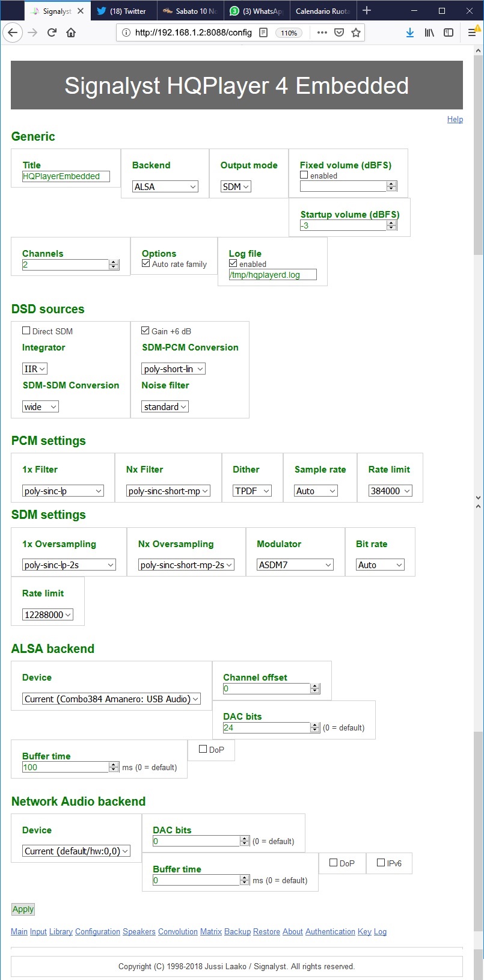Switch to the Twitter browser tab
484x980 pixels.
124,11
